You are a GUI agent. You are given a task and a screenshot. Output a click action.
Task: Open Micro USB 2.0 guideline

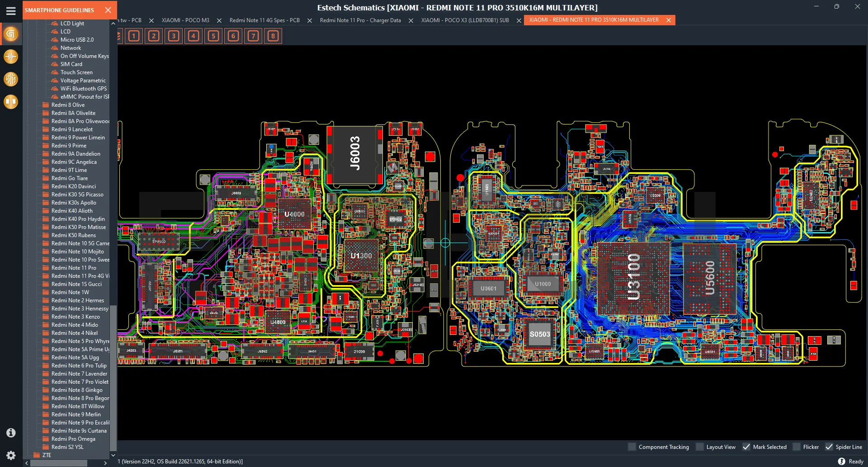point(77,40)
